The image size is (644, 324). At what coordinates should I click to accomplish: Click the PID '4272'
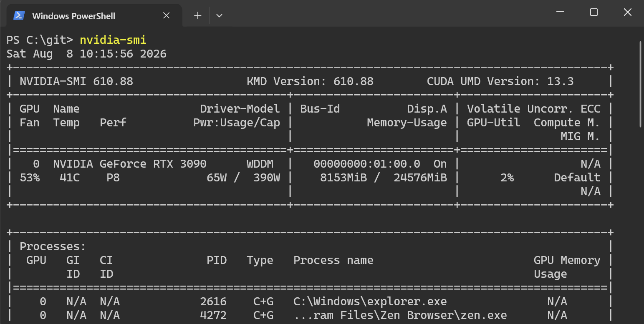(x=213, y=315)
